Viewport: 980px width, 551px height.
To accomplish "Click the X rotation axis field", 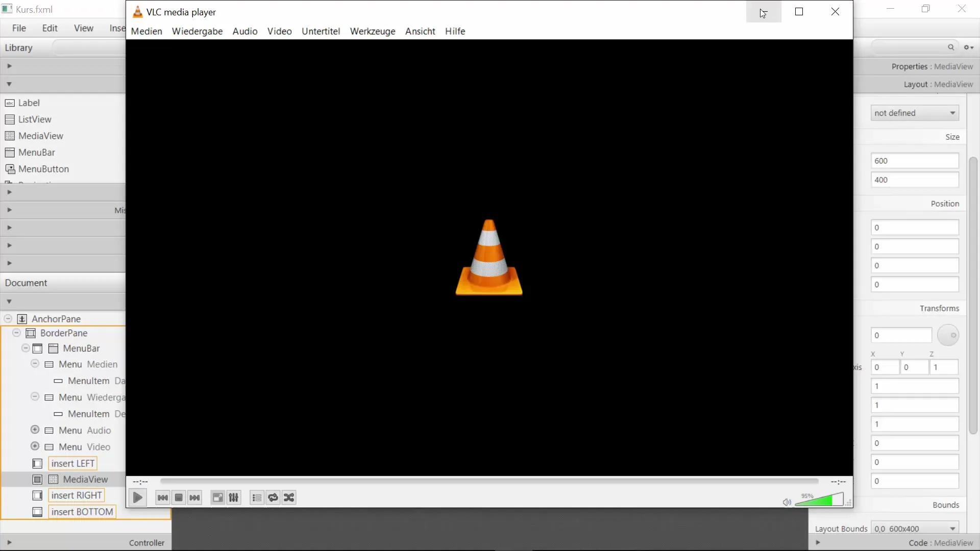I will pyautogui.click(x=885, y=367).
